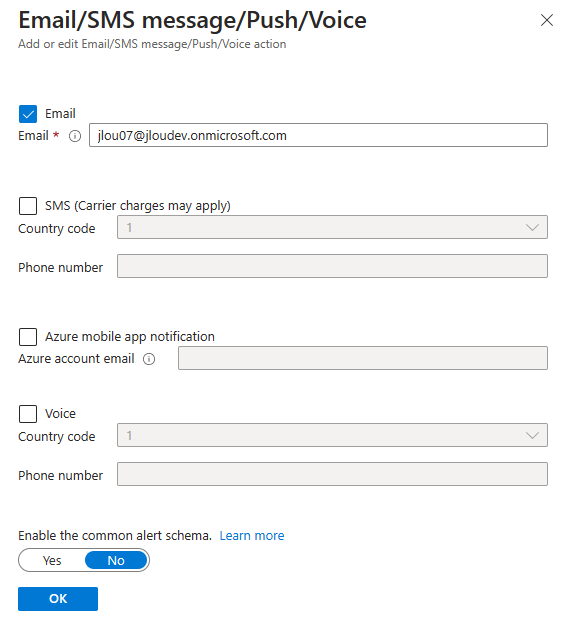The image size is (566, 619).
Task: Enable the SMS (Carrier charges may apply) checkbox
Action: point(28,206)
